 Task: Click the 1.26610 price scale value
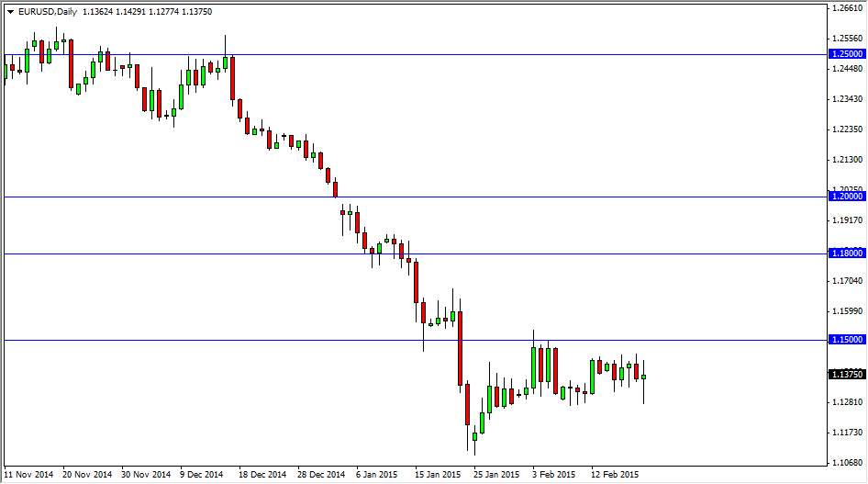point(848,8)
